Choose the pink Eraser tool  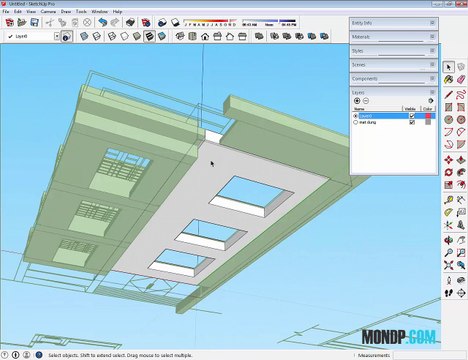461,80
